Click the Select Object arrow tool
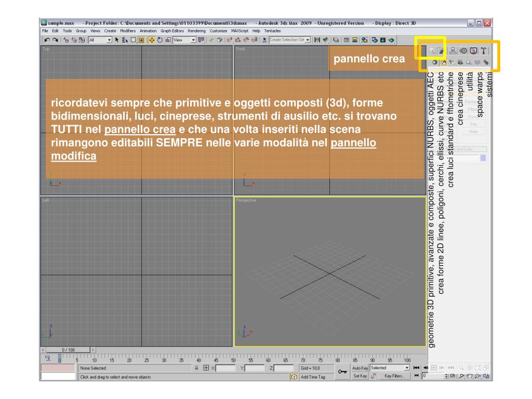 pyautogui.click(x=117, y=39)
